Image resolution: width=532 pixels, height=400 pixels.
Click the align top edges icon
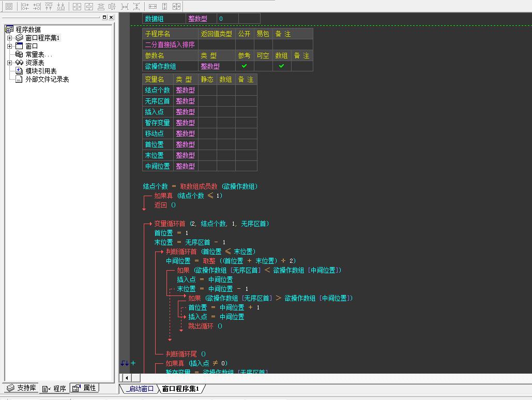click(x=49, y=6)
